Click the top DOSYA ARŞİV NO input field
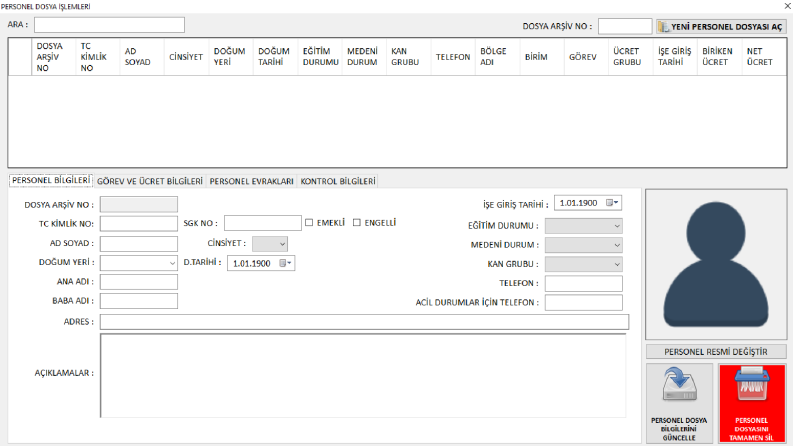The image size is (793, 446). 625,26
